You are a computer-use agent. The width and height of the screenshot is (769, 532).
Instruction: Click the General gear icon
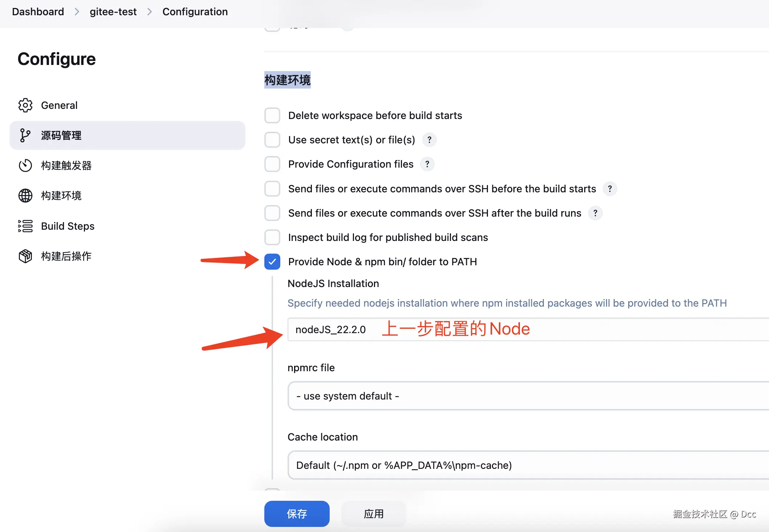(x=25, y=105)
